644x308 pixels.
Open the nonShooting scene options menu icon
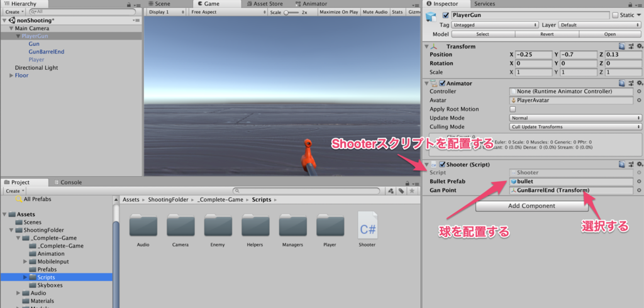(x=136, y=20)
